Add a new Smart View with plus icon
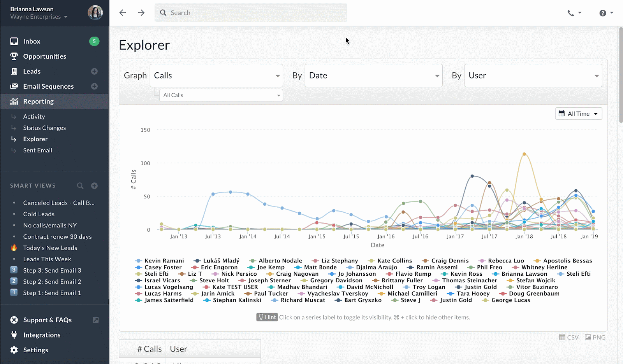Viewport: 623px width, 364px height. (94, 185)
